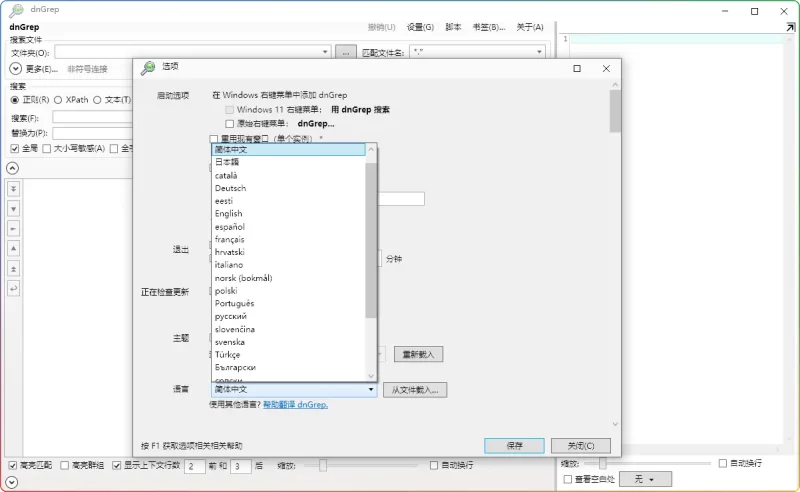Toggle 自动换行 checkbox in the preview panel
Screen dimensions: 800x492
click(x=722, y=463)
